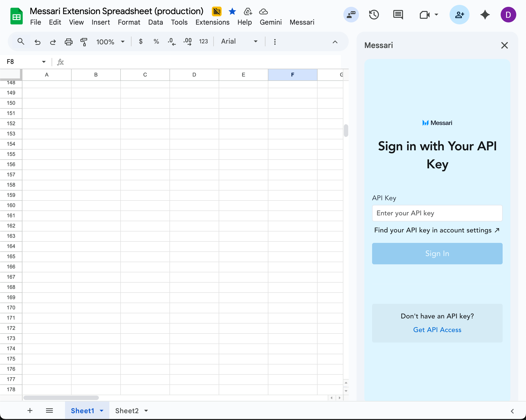Redo the last action

click(53, 42)
